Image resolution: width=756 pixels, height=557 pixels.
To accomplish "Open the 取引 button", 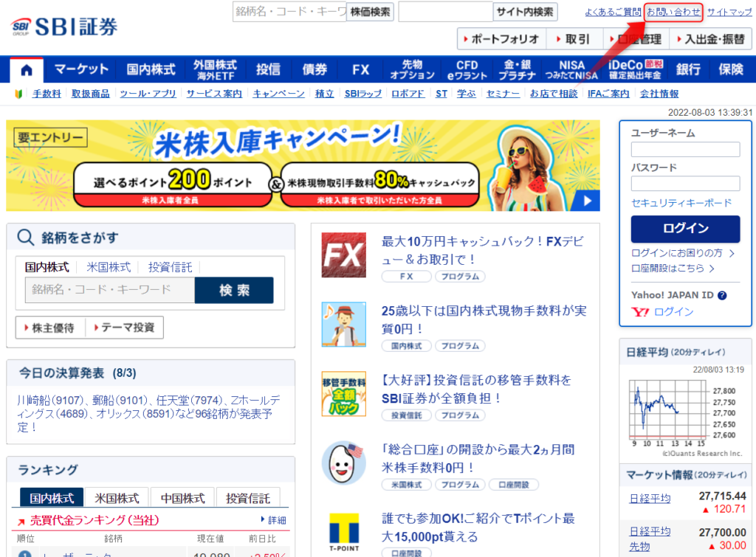I will point(574,39).
